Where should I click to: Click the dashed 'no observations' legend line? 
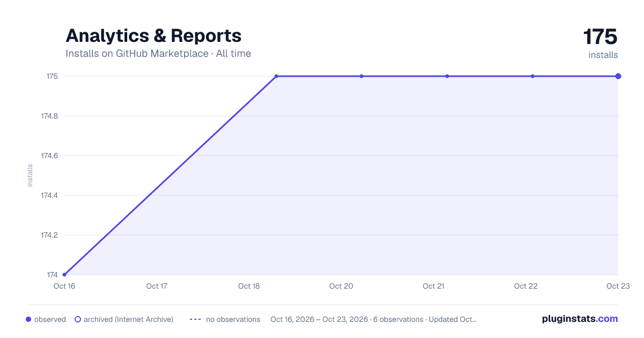(x=195, y=319)
